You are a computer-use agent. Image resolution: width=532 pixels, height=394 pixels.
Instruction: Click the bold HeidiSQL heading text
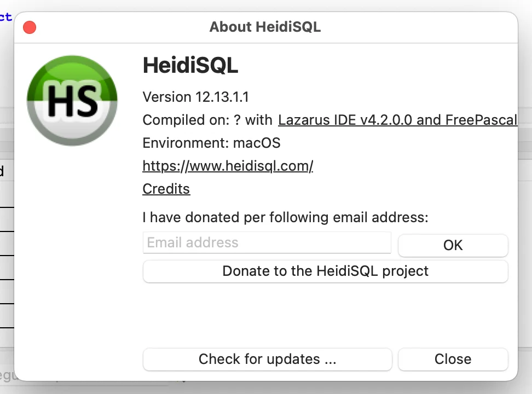(190, 65)
